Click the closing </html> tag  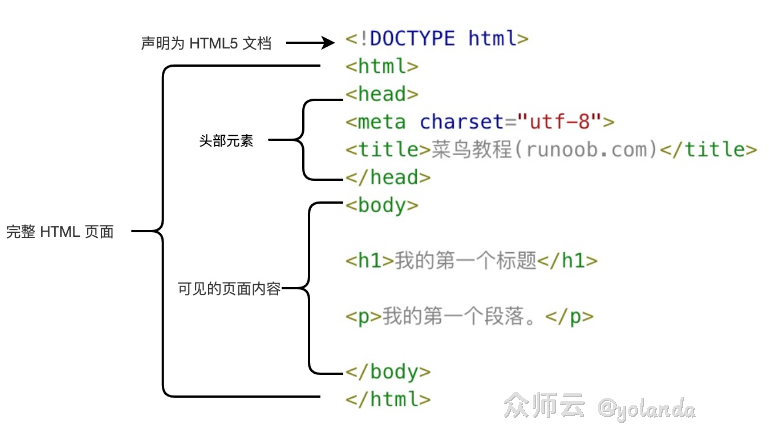click(387, 398)
